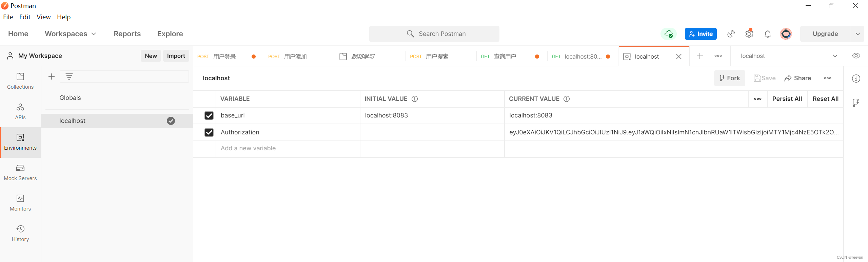Open the capture requests satellite icon
The width and height of the screenshot is (868, 262).
(x=731, y=34)
